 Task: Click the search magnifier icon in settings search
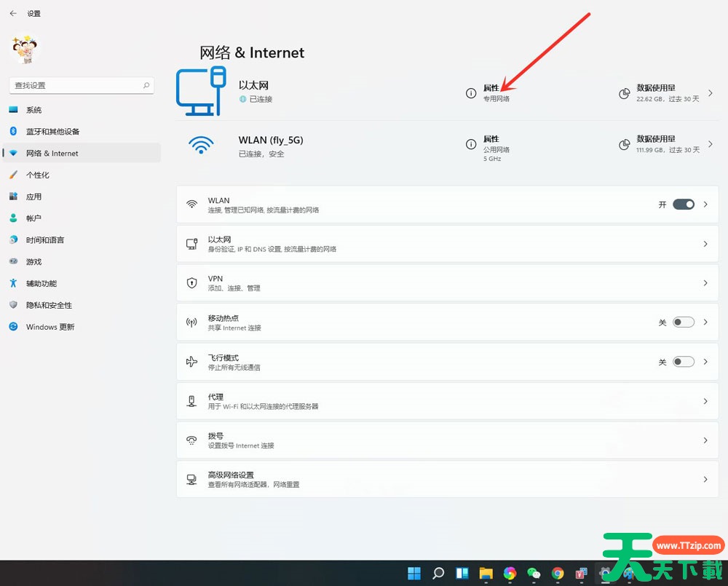pos(146,85)
